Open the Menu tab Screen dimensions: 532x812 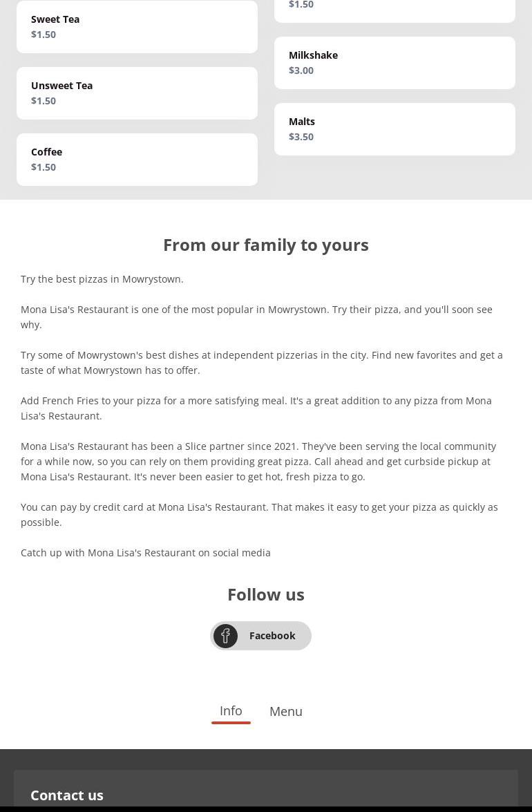[x=285, y=712]
